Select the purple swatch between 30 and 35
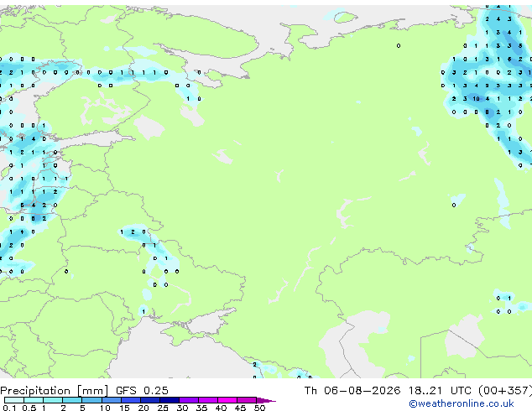 [189, 400]
